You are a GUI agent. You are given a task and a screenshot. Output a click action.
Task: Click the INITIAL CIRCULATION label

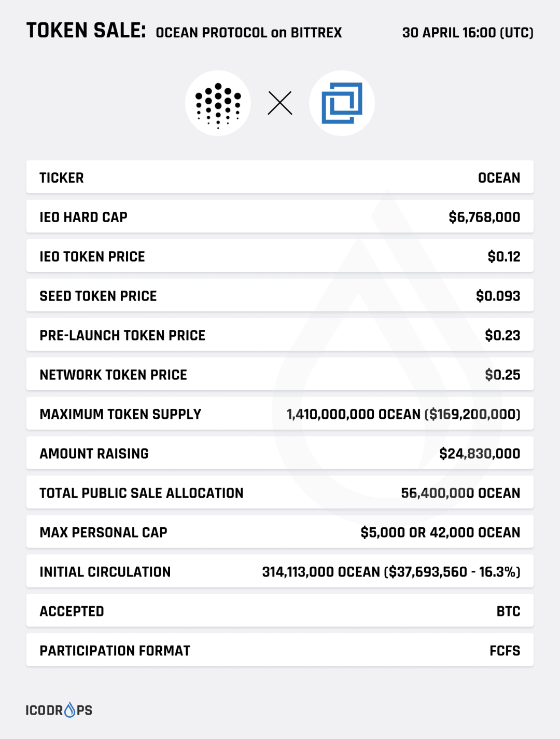pos(105,572)
